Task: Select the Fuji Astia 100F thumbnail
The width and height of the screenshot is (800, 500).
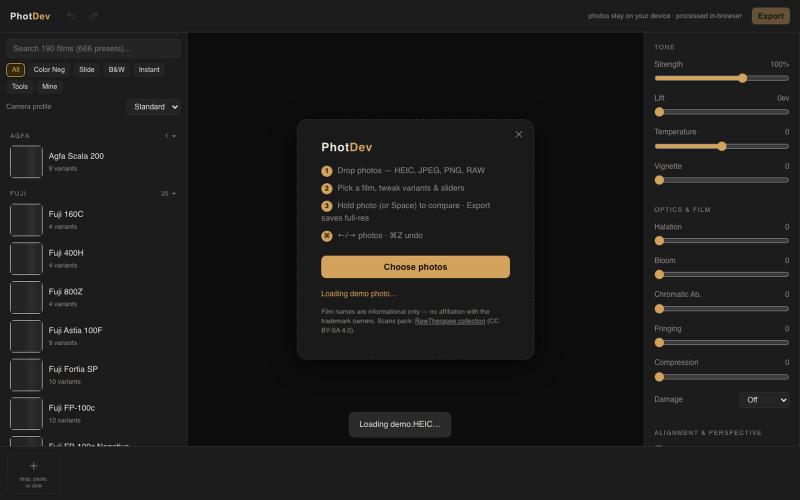Action: click(26, 336)
